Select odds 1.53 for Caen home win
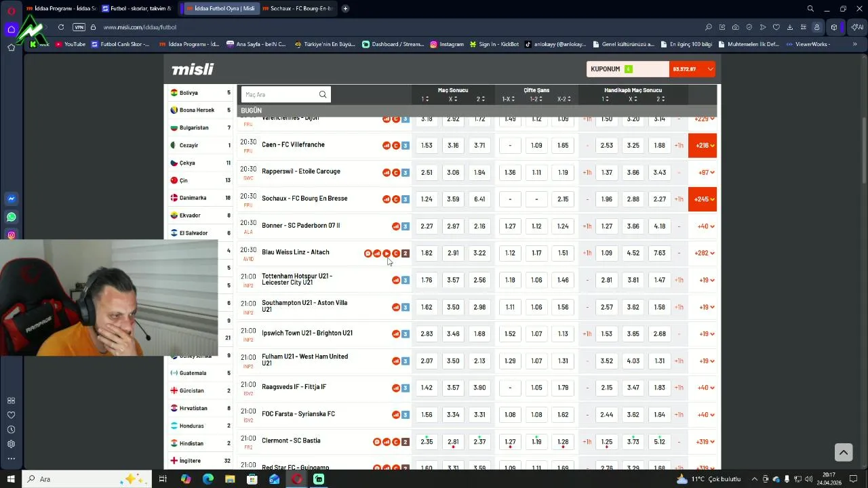Viewport: 868px width, 488px height. tap(427, 146)
